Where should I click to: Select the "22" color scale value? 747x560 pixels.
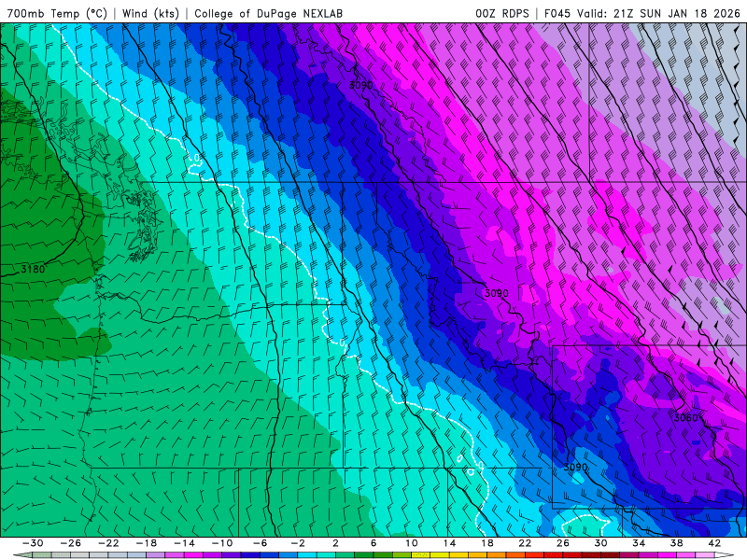coord(525,543)
